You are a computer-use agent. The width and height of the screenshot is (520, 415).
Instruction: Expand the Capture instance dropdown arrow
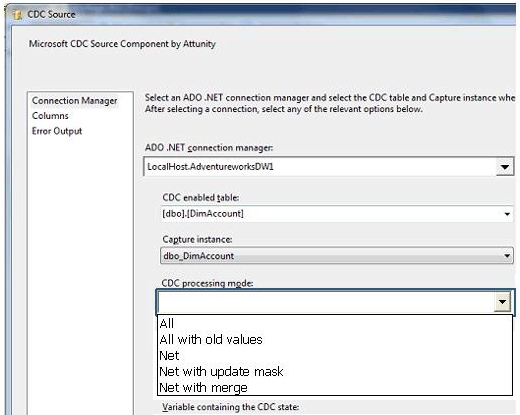(x=507, y=256)
